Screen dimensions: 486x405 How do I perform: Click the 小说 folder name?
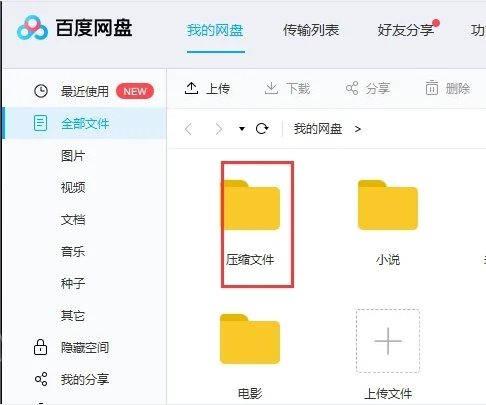pyautogui.click(x=388, y=260)
